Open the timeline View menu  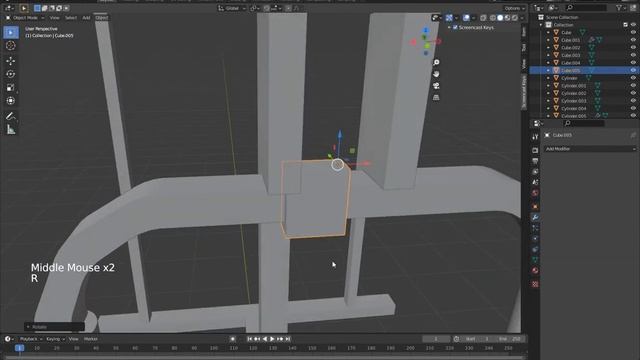pos(73,339)
